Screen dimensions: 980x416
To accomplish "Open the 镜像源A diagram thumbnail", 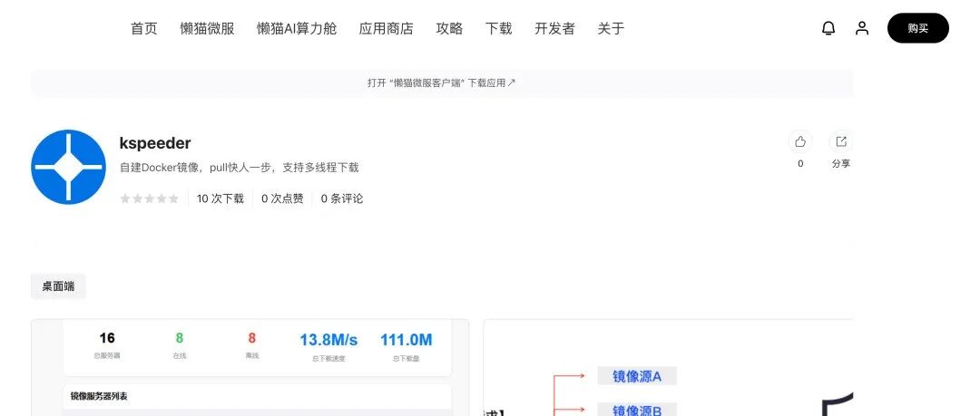I will click(668, 367).
